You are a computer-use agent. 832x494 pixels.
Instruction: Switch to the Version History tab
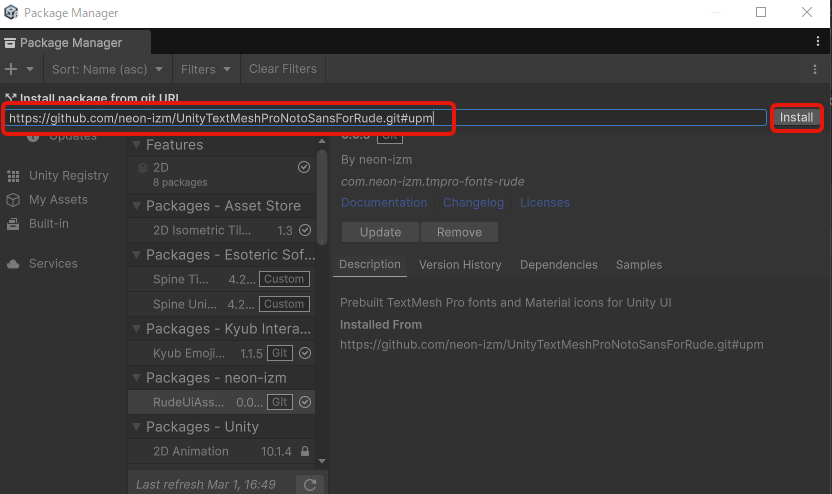pyautogui.click(x=460, y=265)
